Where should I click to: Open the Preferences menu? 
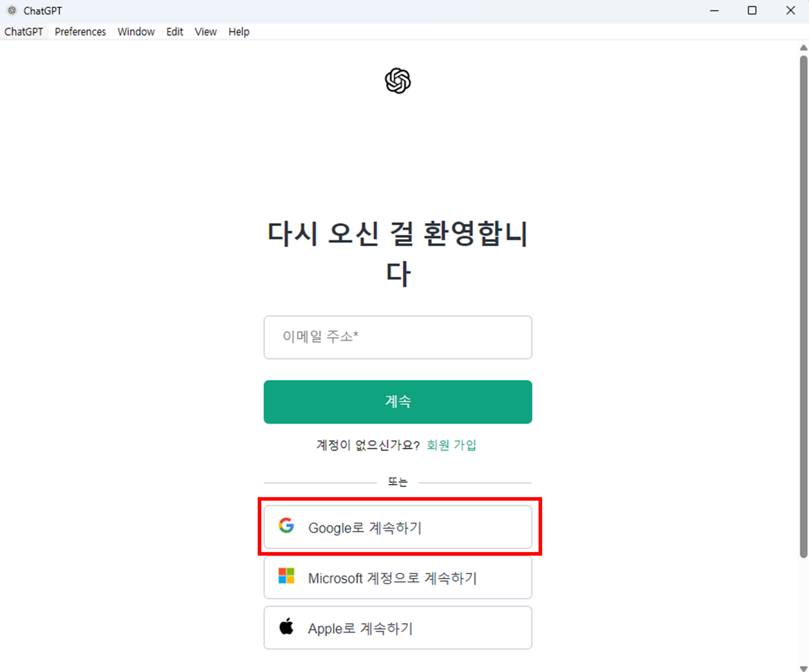pyautogui.click(x=80, y=32)
